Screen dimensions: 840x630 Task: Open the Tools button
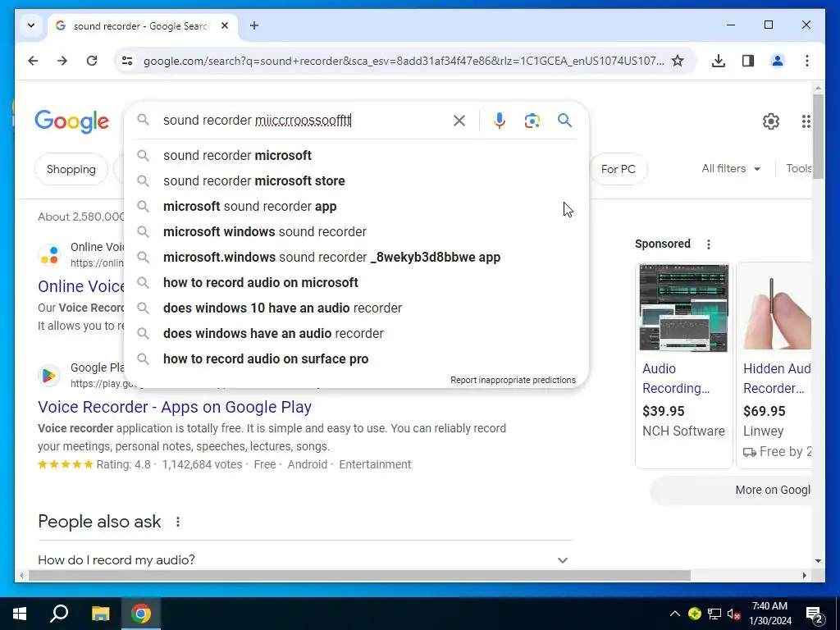pyautogui.click(x=798, y=168)
